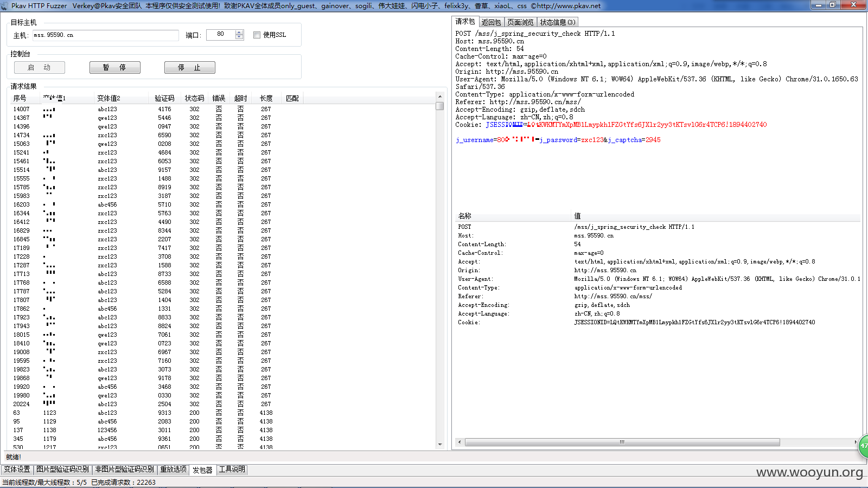Click the 当前线程数/最大线程数：5/5 status text

(44, 482)
